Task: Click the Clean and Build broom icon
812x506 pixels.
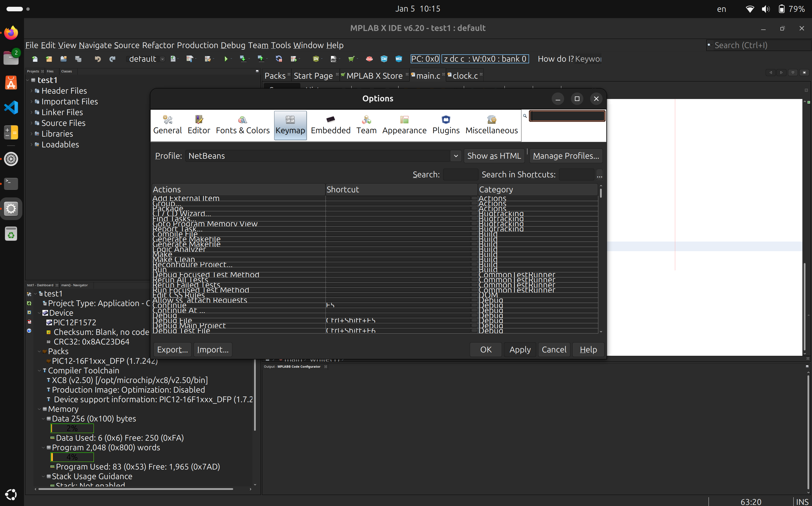Action: [208, 59]
